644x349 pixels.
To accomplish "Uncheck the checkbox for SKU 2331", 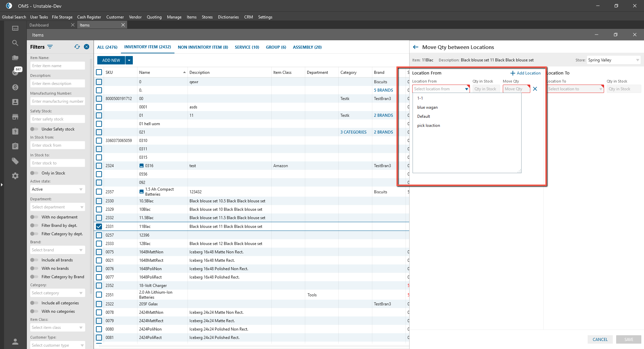I will tap(99, 227).
